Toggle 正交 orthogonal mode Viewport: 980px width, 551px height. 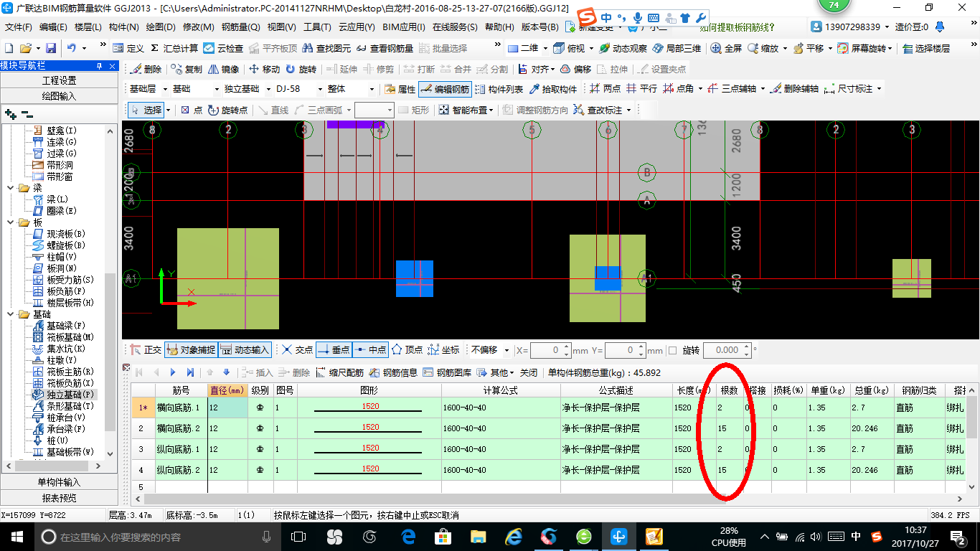click(146, 350)
